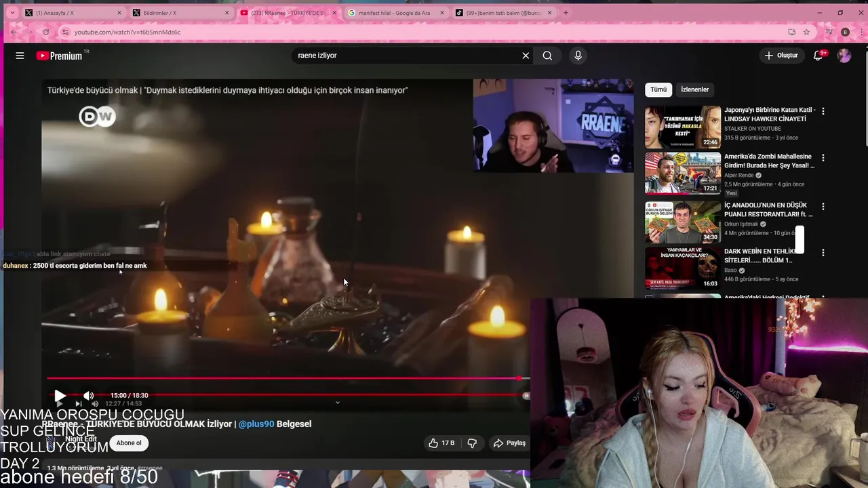Open the Oluştur create menu
This screenshot has width=868, height=488.
(781, 56)
